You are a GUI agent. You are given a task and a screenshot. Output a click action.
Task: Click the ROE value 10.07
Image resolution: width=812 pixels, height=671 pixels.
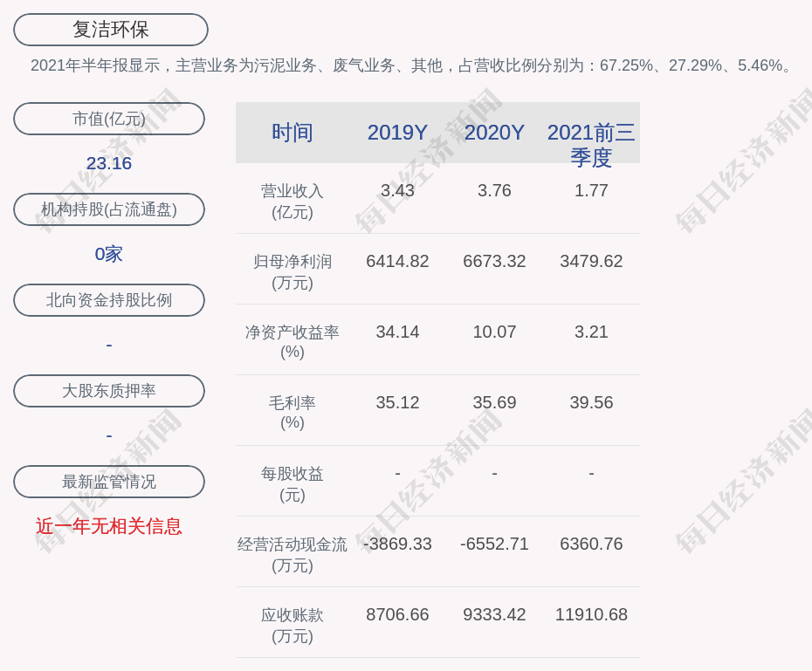click(494, 332)
